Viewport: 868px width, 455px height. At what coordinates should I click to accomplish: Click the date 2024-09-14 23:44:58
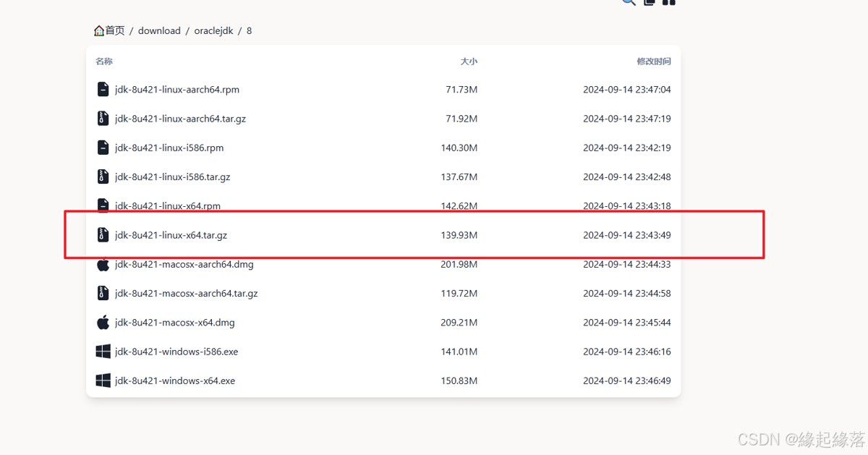(x=627, y=293)
